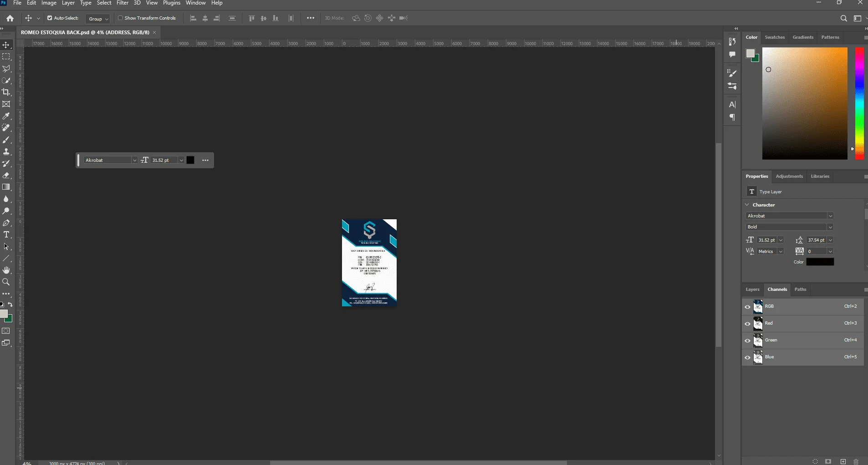Toggle the Auto-Select checkbox
Image resolution: width=868 pixels, height=465 pixels.
pyautogui.click(x=50, y=18)
